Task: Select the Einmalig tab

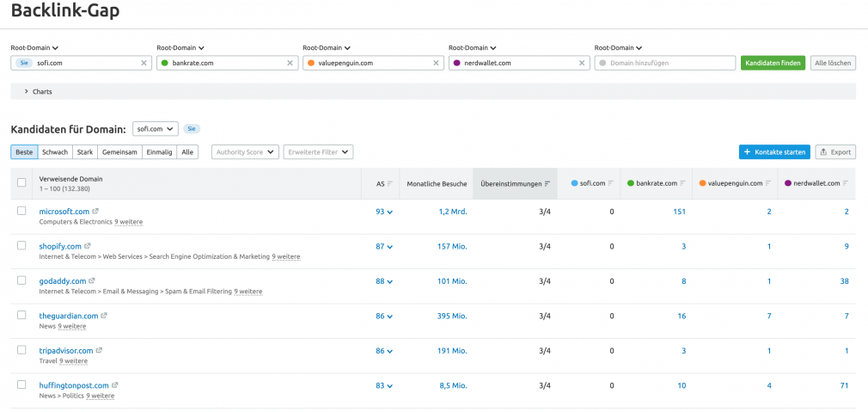Action: click(160, 151)
